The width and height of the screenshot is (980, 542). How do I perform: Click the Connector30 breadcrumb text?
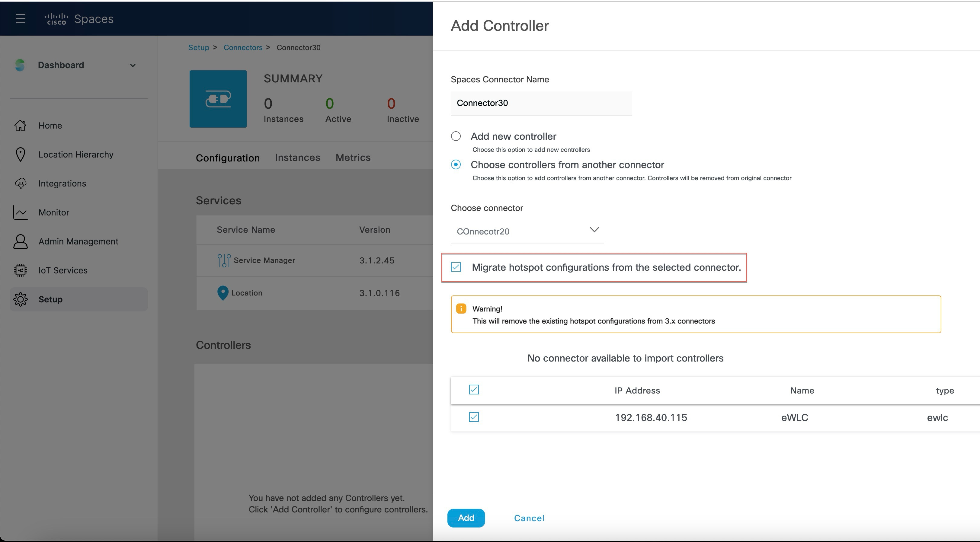click(x=298, y=48)
